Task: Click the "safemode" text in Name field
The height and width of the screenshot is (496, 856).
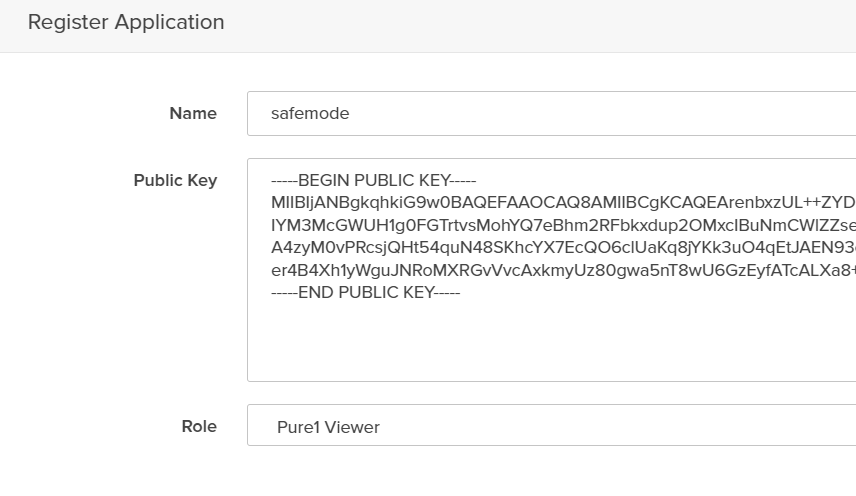Action: pos(310,113)
